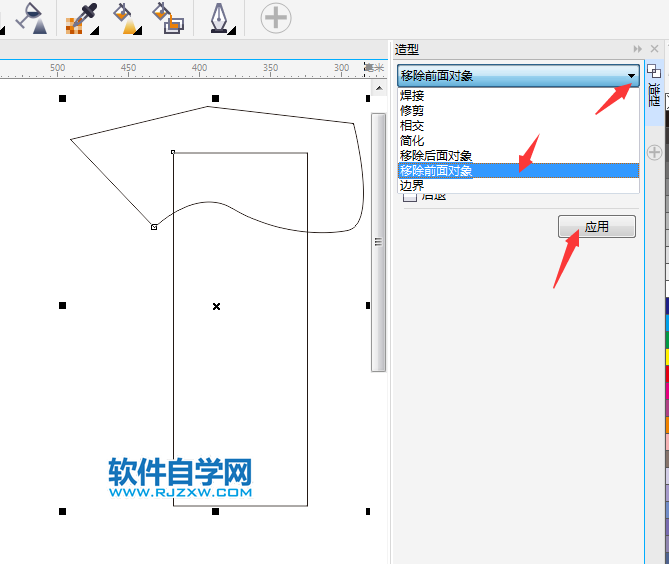Click the shaping dropdown arrow button
Image resolution: width=669 pixels, height=564 pixels.
pyautogui.click(x=631, y=76)
